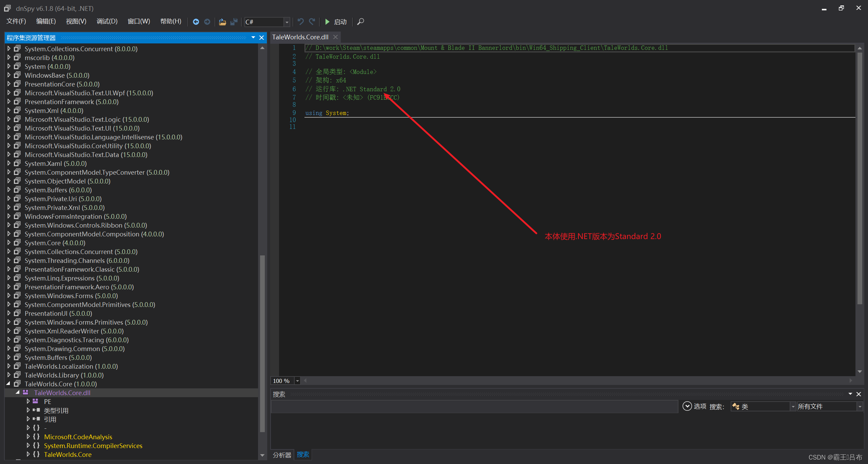Expand the WindowsBase (5.0.0.0) node
Viewport: 868px width, 464px height.
pos(9,75)
